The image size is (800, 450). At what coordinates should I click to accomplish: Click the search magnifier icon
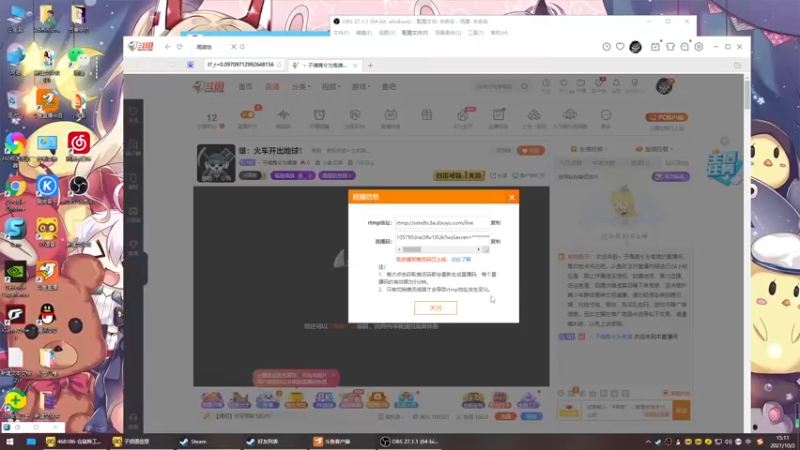[x=524, y=87]
